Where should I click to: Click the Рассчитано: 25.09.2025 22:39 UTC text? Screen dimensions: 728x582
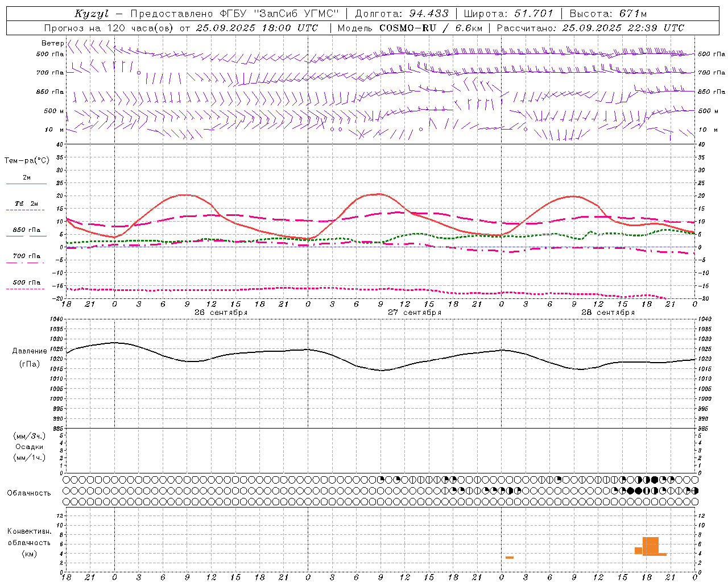point(590,28)
